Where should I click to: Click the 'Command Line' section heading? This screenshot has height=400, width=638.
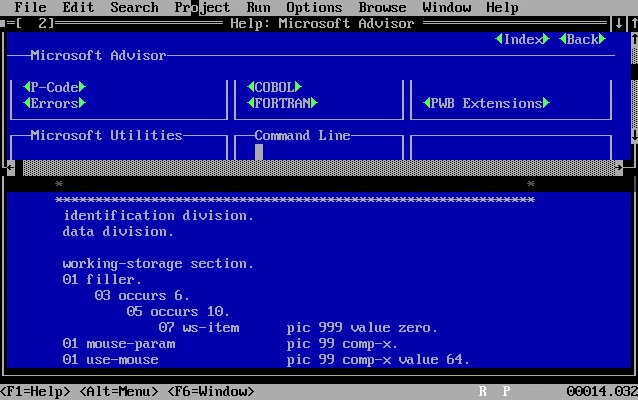click(302, 135)
